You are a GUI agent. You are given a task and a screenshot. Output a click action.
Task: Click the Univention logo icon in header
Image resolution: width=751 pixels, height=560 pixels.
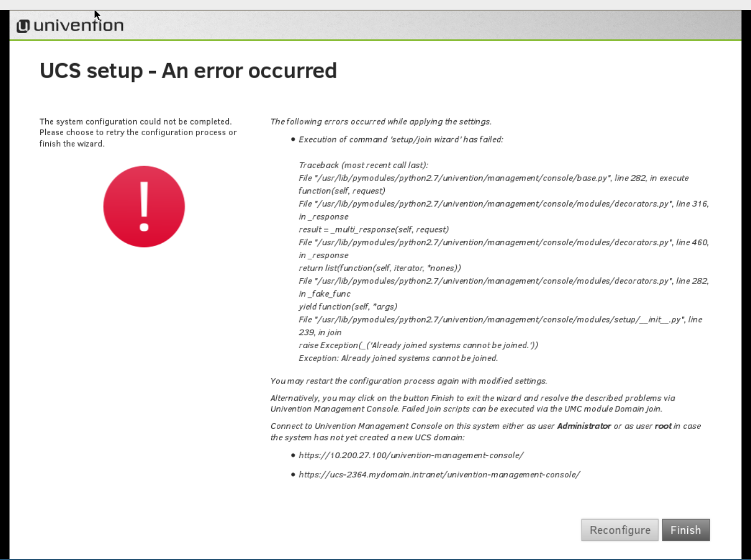coord(23,26)
